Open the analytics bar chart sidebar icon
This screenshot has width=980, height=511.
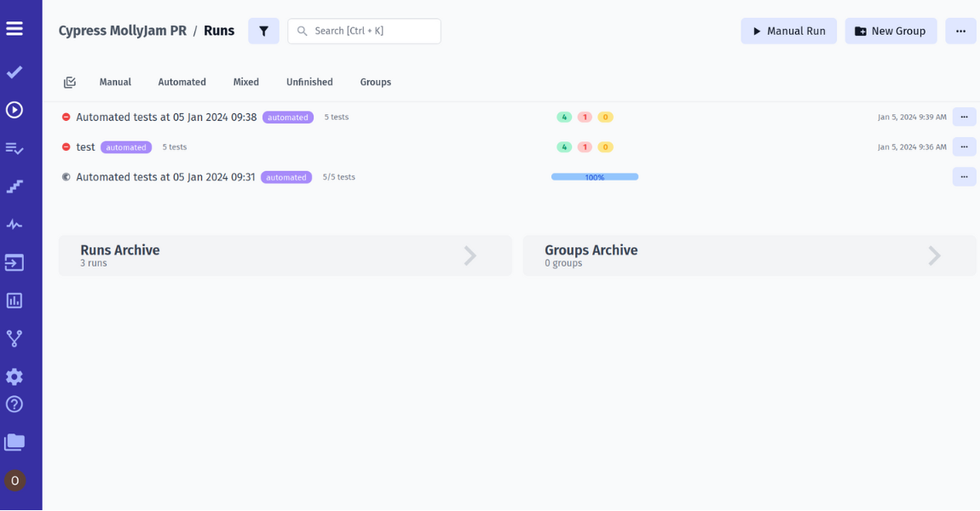coord(14,300)
